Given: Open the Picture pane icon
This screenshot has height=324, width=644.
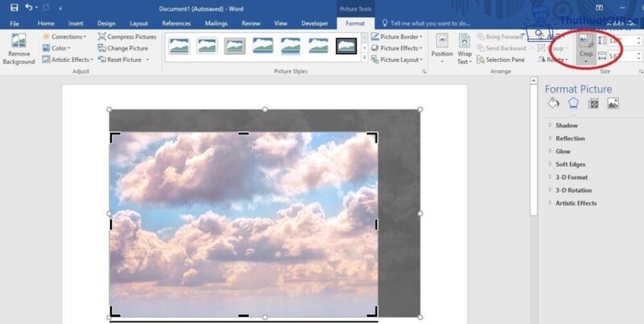Looking at the screenshot, I should pyautogui.click(x=613, y=103).
